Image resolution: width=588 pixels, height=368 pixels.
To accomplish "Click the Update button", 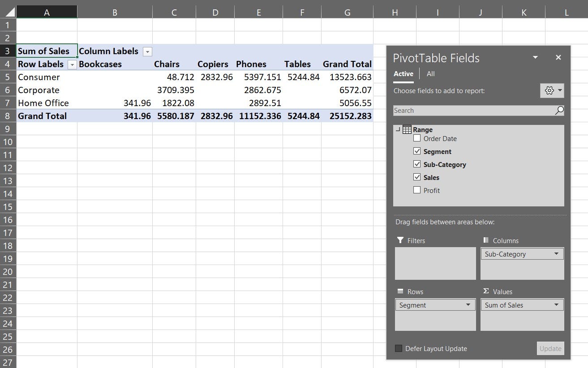I will click(550, 348).
